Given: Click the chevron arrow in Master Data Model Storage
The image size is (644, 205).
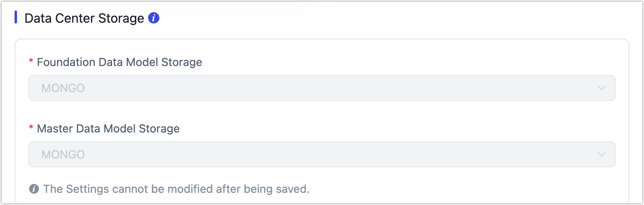Looking at the screenshot, I should pos(602,154).
